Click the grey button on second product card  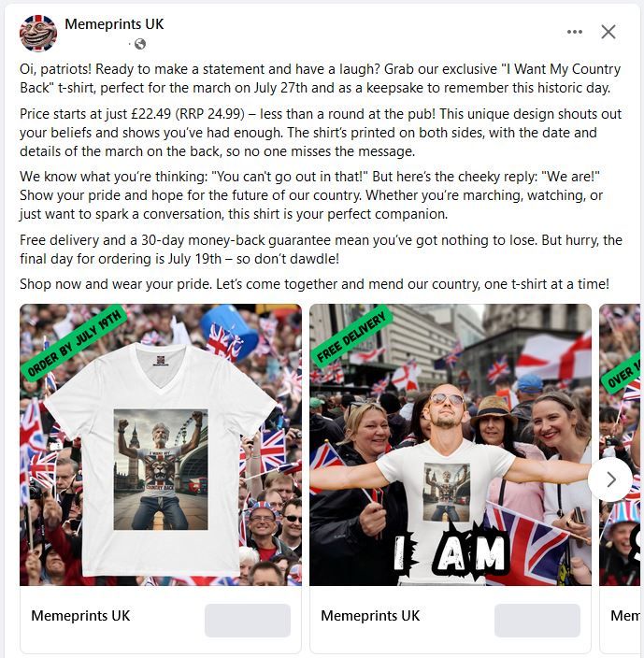pos(537,621)
